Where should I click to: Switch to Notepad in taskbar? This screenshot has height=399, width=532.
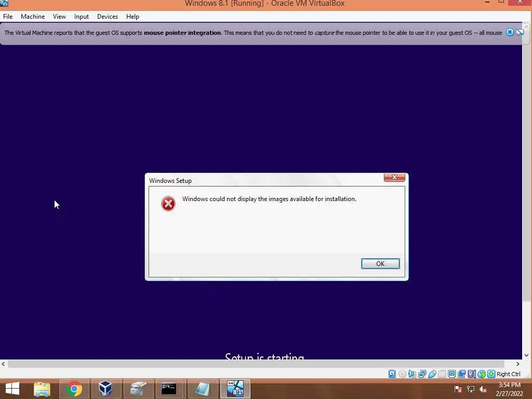pyautogui.click(x=202, y=389)
